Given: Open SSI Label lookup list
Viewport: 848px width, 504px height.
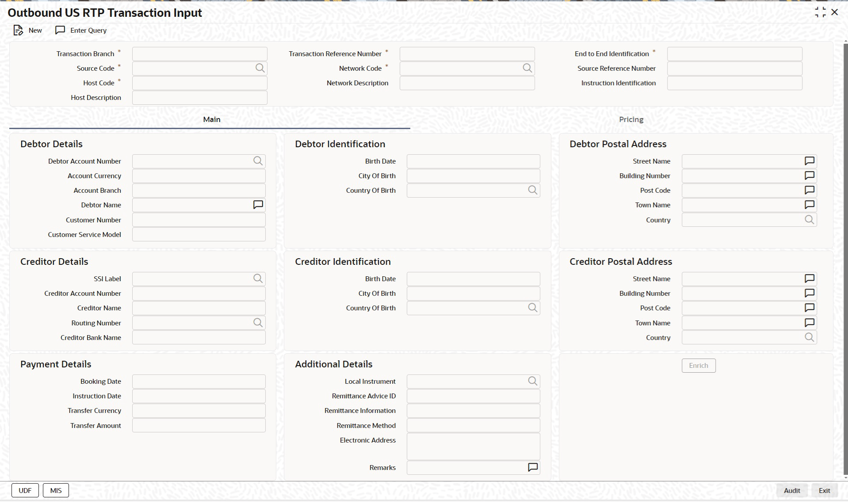Looking at the screenshot, I should (x=258, y=279).
